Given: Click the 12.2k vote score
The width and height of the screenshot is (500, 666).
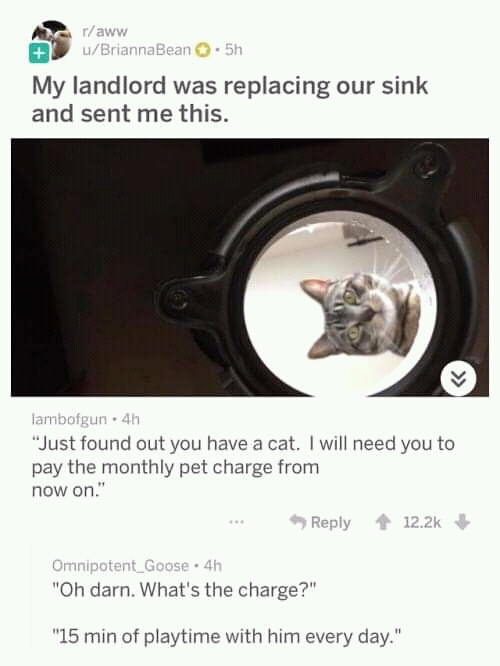Looking at the screenshot, I should coord(422,522).
